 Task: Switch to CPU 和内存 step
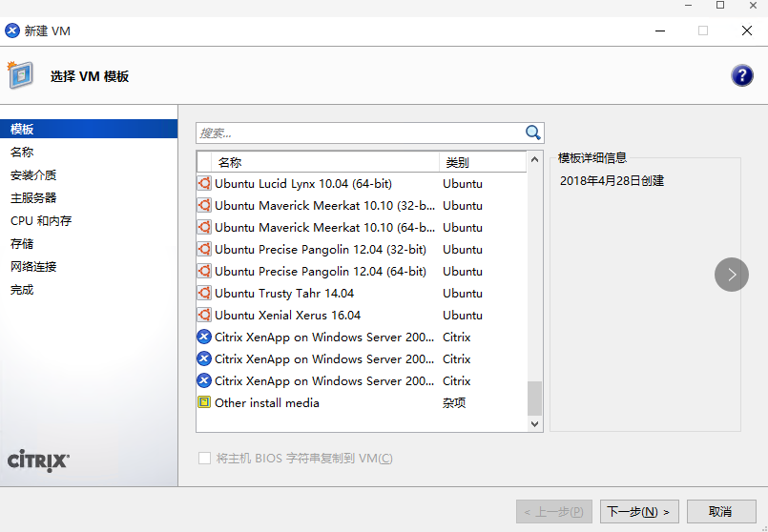41,221
